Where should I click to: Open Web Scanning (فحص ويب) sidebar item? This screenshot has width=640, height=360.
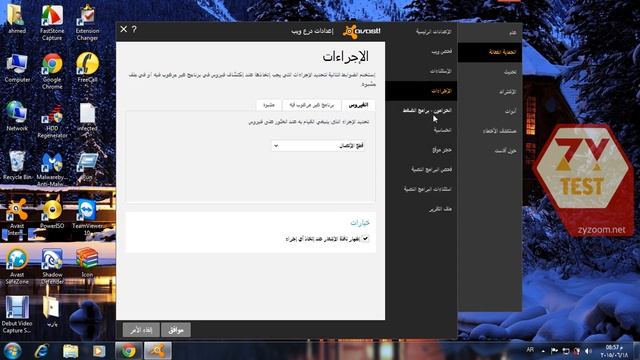click(x=421, y=51)
